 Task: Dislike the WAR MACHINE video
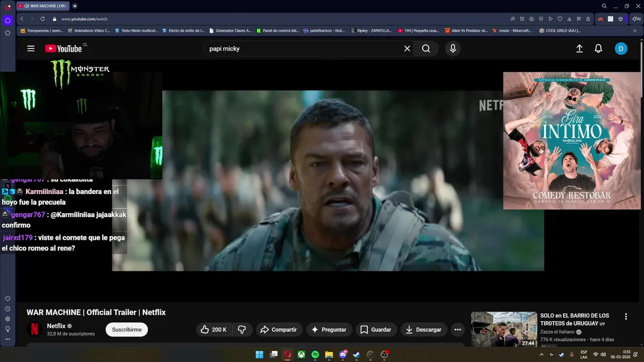click(242, 330)
